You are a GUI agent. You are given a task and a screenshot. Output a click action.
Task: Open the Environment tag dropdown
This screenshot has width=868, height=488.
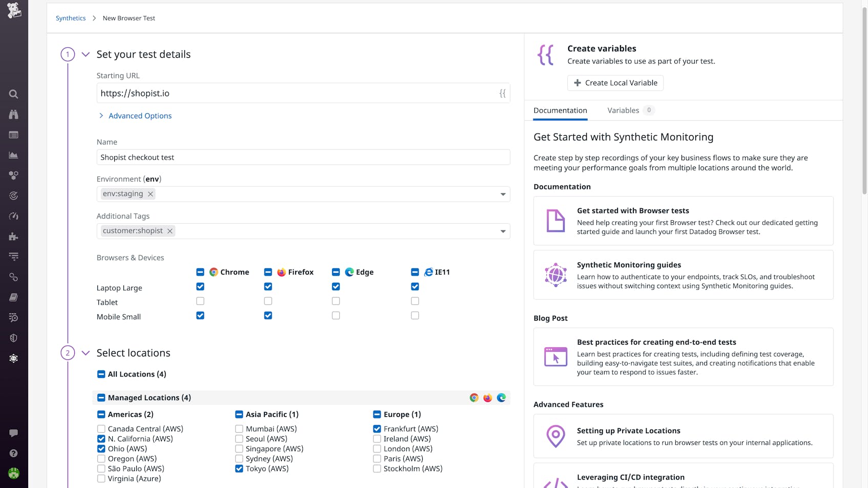tap(503, 194)
